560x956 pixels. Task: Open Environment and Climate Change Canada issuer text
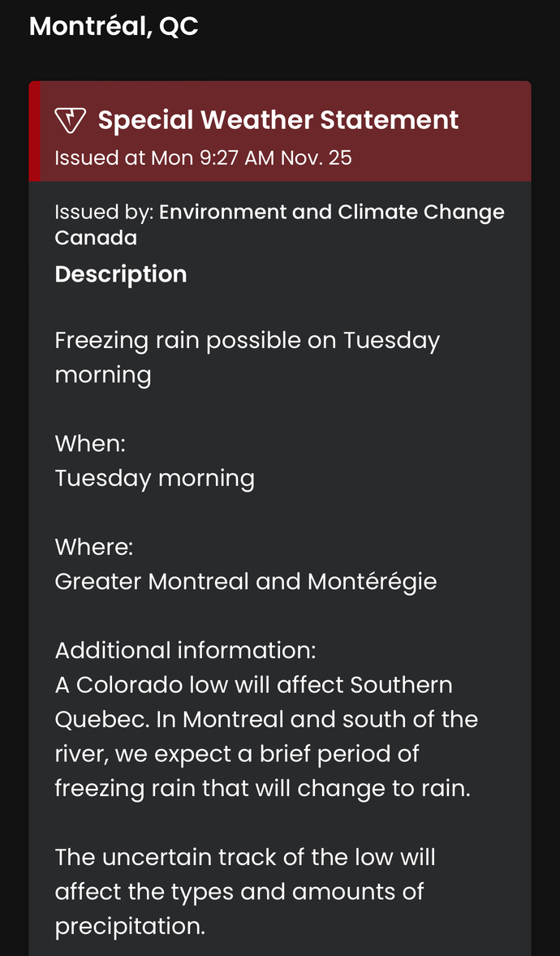pyautogui.click(x=332, y=212)
